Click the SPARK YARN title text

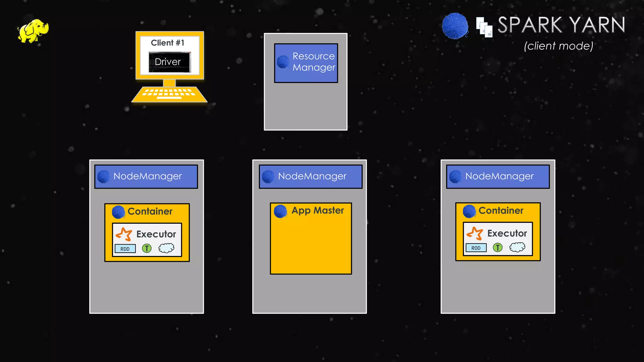tap(561, 25)
